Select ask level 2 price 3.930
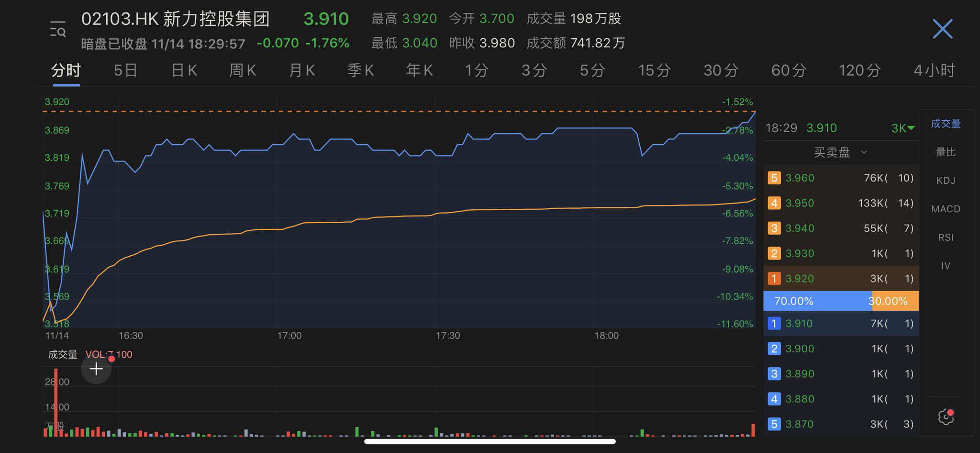 (841, 253)
